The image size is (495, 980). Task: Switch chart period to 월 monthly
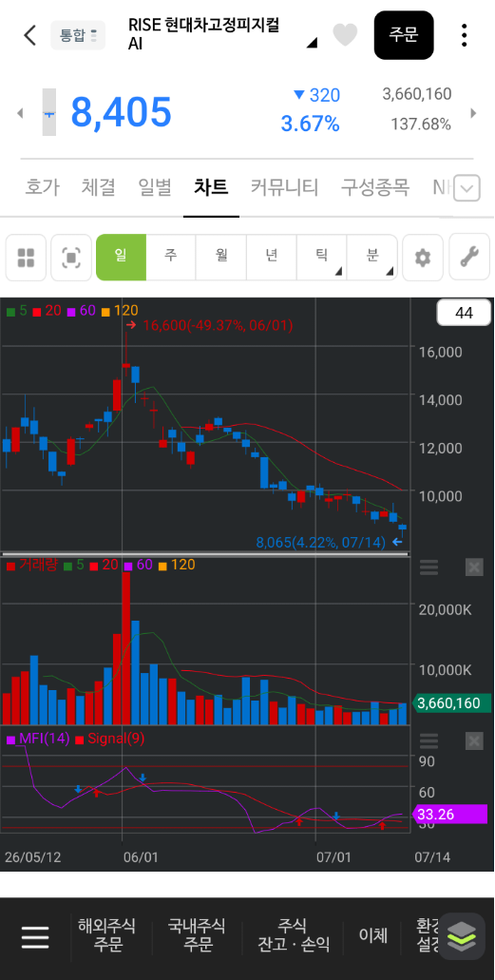tap(221, 258)
